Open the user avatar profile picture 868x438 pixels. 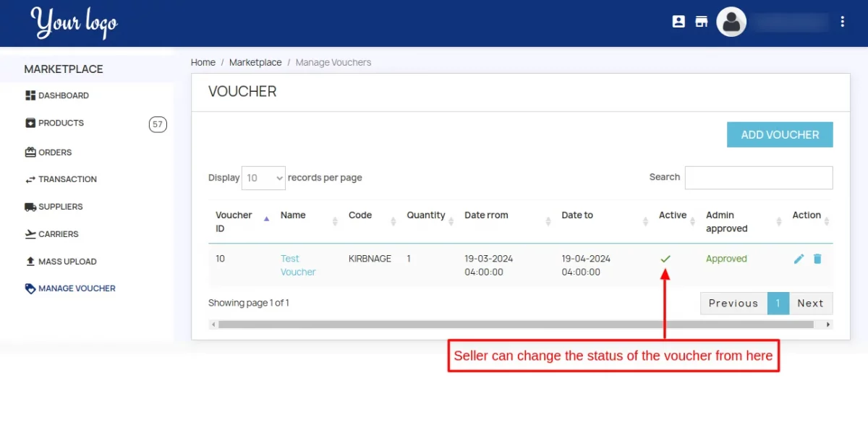click(731, 22)
